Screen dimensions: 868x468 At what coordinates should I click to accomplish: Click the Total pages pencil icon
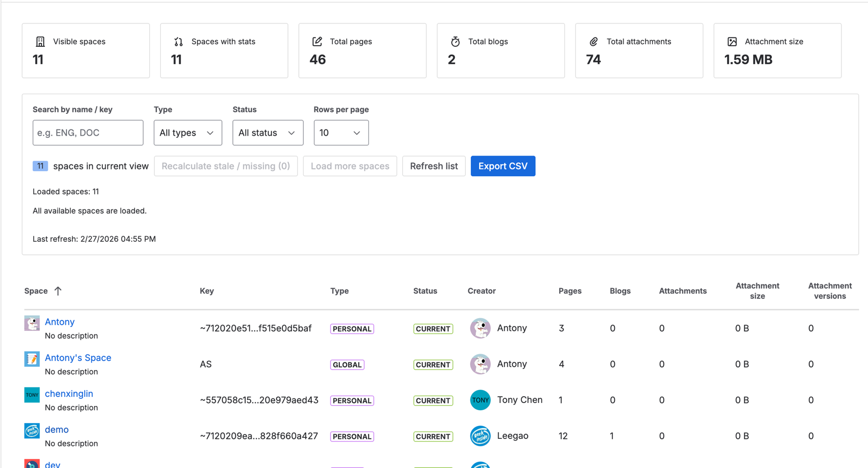coord(317,41)
